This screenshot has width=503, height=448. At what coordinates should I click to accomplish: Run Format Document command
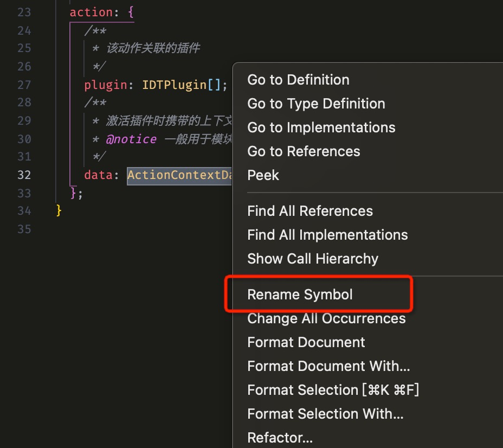point(306,342)
